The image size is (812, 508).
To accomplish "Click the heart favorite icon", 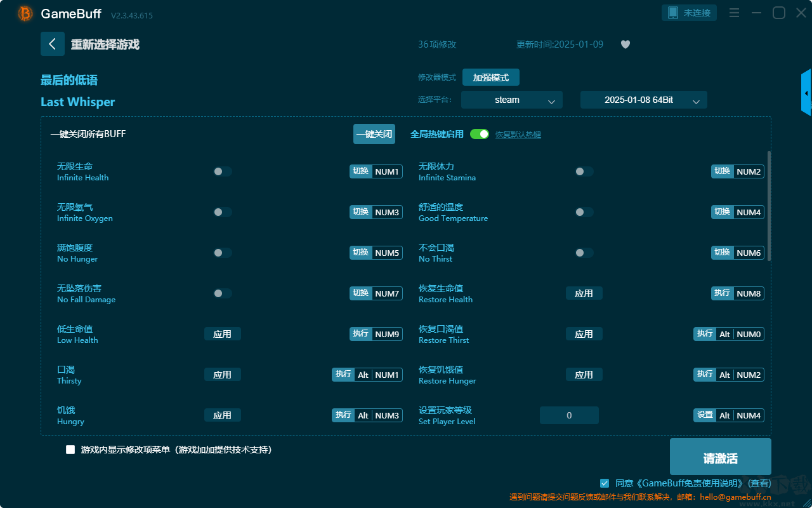I will [x=625, y=44].
